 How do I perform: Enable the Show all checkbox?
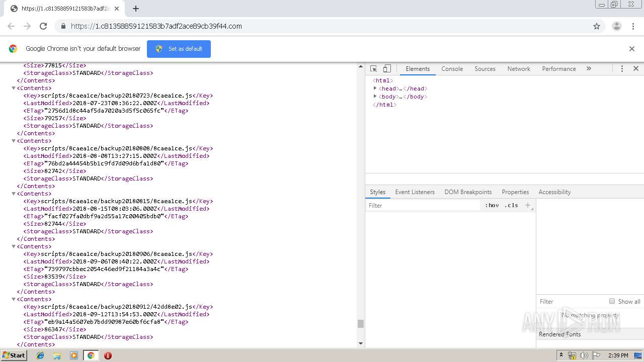click(x=612, y=301)
